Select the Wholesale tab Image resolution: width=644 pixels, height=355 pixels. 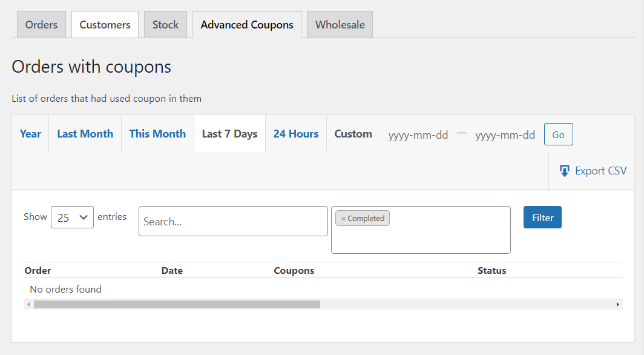coord(340,25)
